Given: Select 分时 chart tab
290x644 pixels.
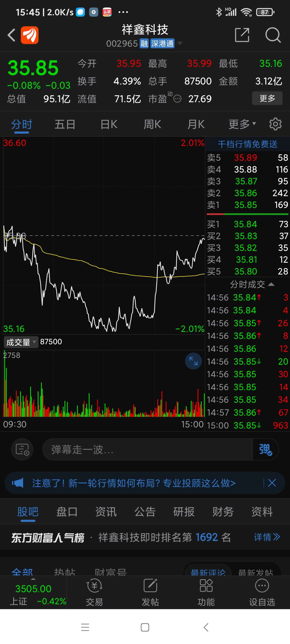Looking at the screenshot, I should tap(22, 124).
